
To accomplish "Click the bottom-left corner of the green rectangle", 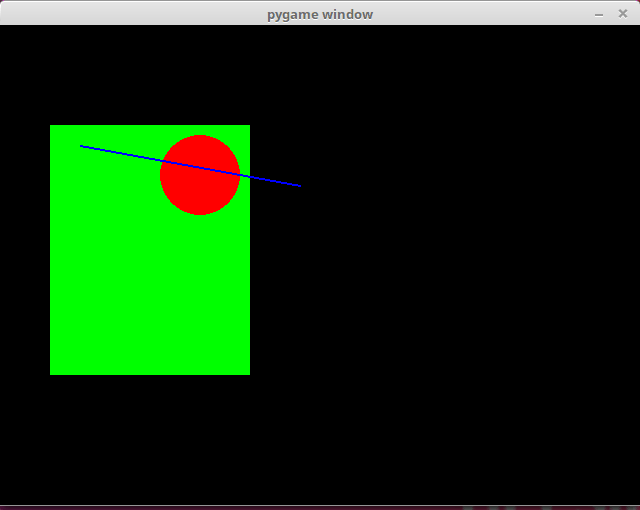I will (51, 373).
